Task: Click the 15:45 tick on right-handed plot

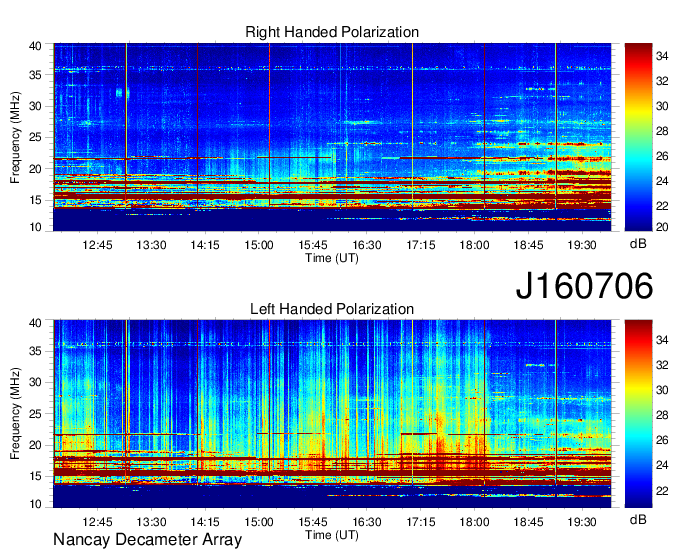Action: (313, 245)
